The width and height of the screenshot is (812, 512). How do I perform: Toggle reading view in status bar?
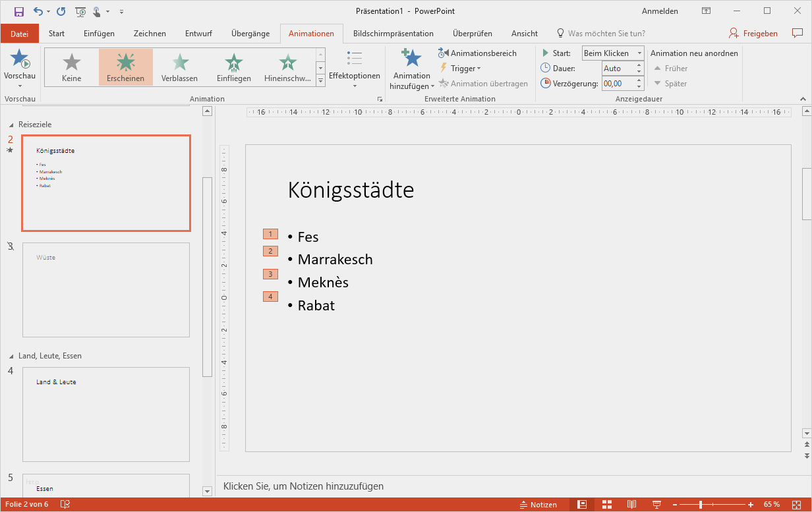(x=631, y=504)
